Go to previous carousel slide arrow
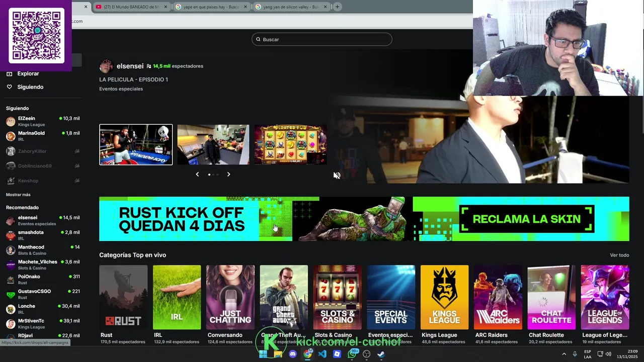The image size is (644, 362). tap(197, 174)
